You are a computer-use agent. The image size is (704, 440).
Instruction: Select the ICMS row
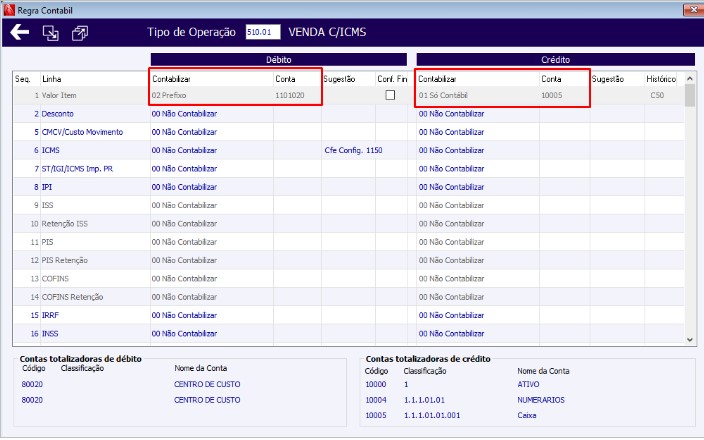click(349, 150)
